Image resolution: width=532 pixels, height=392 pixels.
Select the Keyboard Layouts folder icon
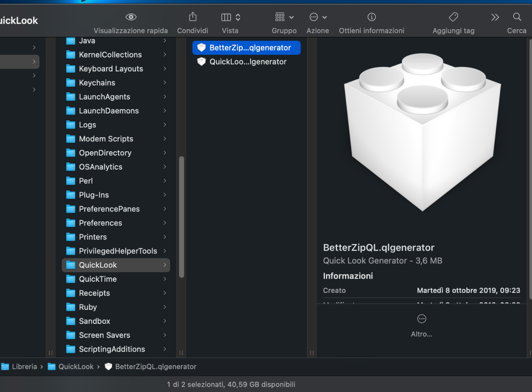point(71,69)
